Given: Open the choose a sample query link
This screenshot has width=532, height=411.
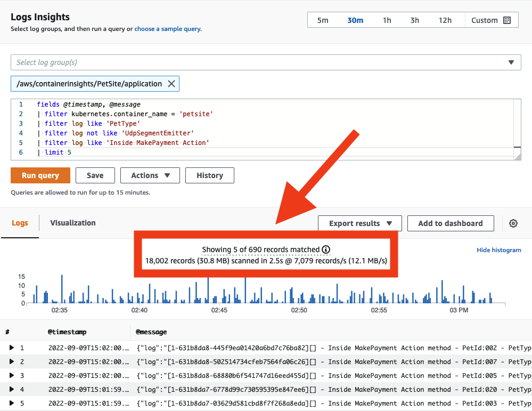Looking at the screenshot, I should click(167, 29).
